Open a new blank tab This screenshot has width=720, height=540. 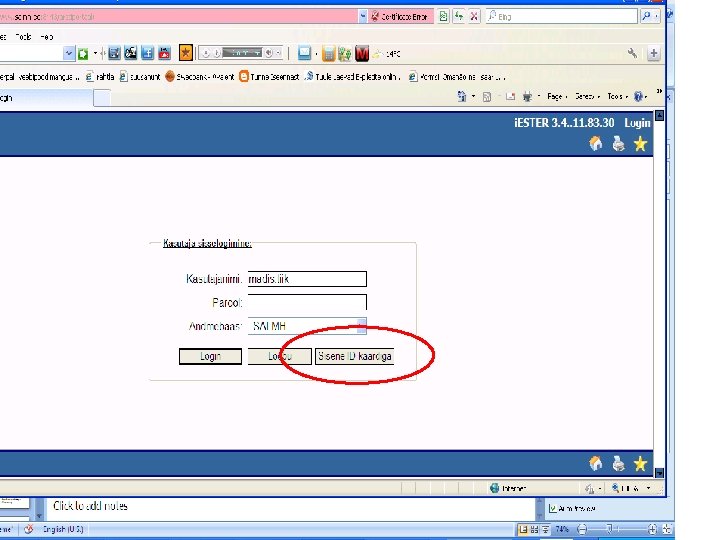[102, 98]
